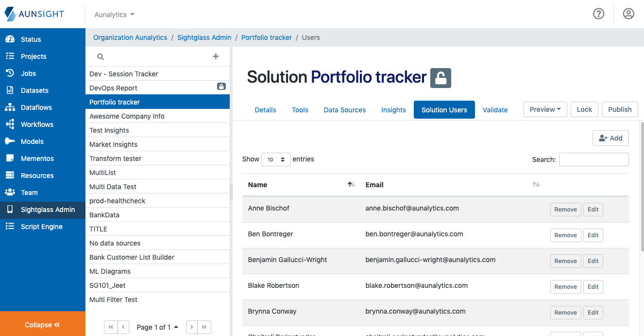This screenshot has height=336, width=644.
Task: Click the lock icon on DevOps Report
Action: click(x=221, y=87)
